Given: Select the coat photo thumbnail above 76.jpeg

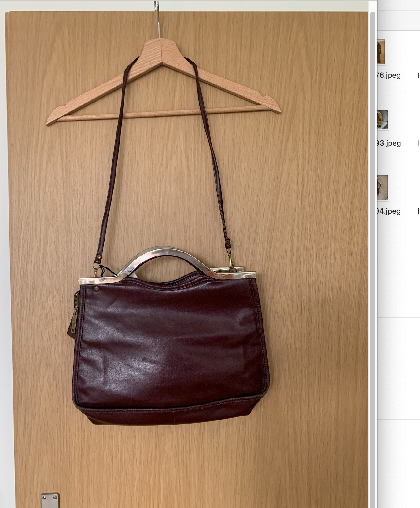Looking at the screenshot, I should [x=381, y=52].
